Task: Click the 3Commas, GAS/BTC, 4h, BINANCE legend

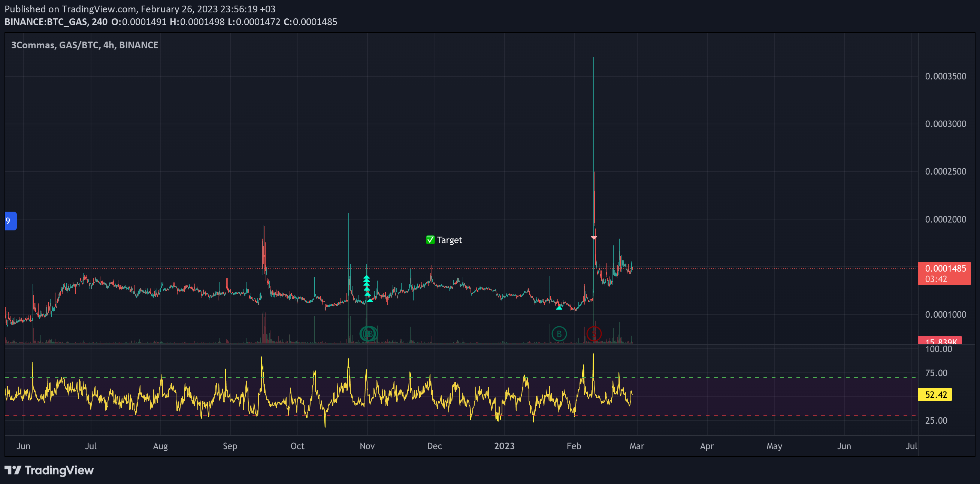Action: (x=84, y=45)
